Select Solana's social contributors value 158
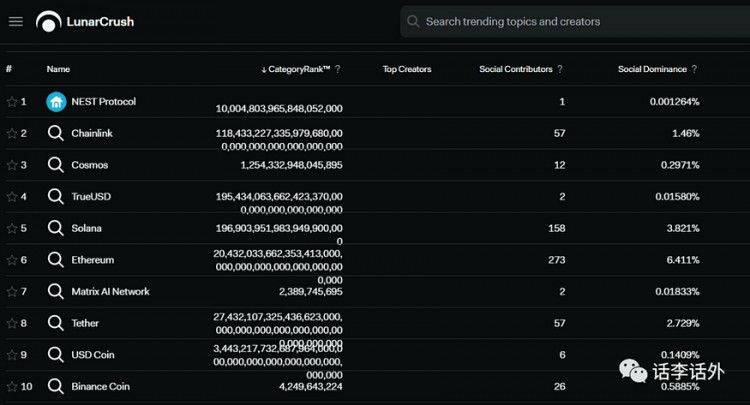Viewport: 750px width, 405px height. [557, 228]
